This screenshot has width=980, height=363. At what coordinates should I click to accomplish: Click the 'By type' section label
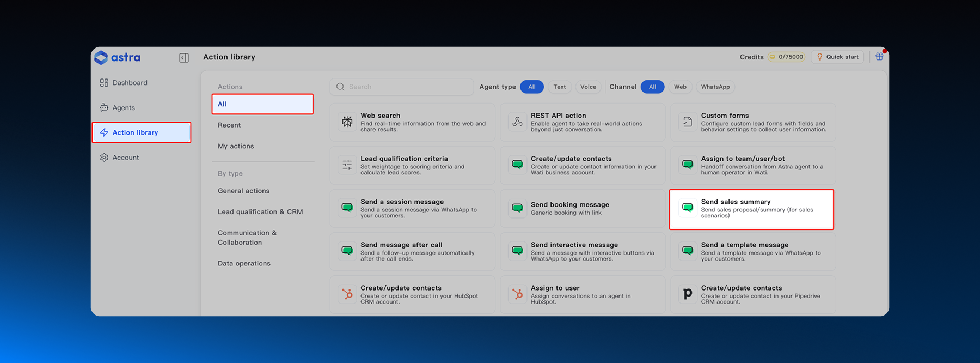pos(230,173)
